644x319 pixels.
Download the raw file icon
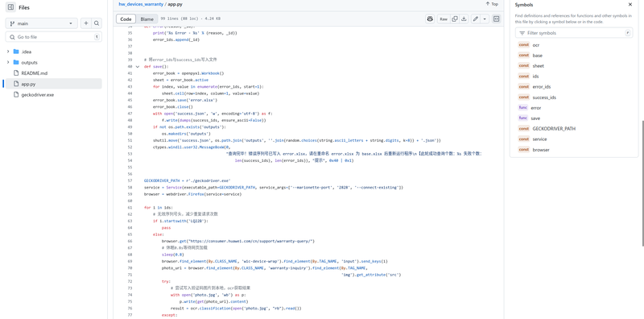click(464, 19)
